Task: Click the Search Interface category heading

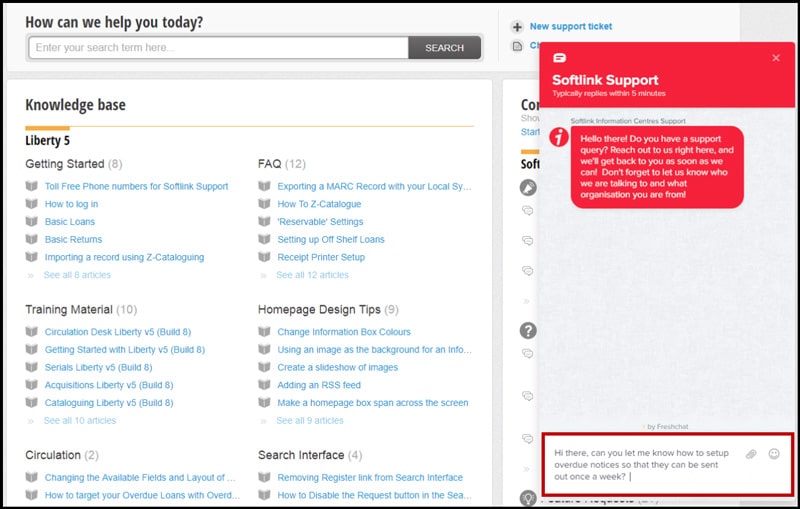Action: 301,455
